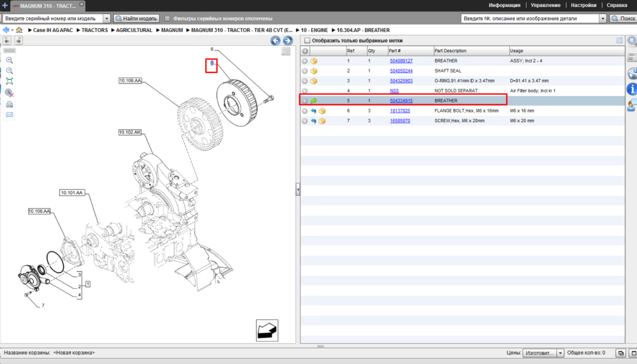Viewport: 637px width, 364px height.
Task: Open Настройки menu
Action: coord(583,5)
